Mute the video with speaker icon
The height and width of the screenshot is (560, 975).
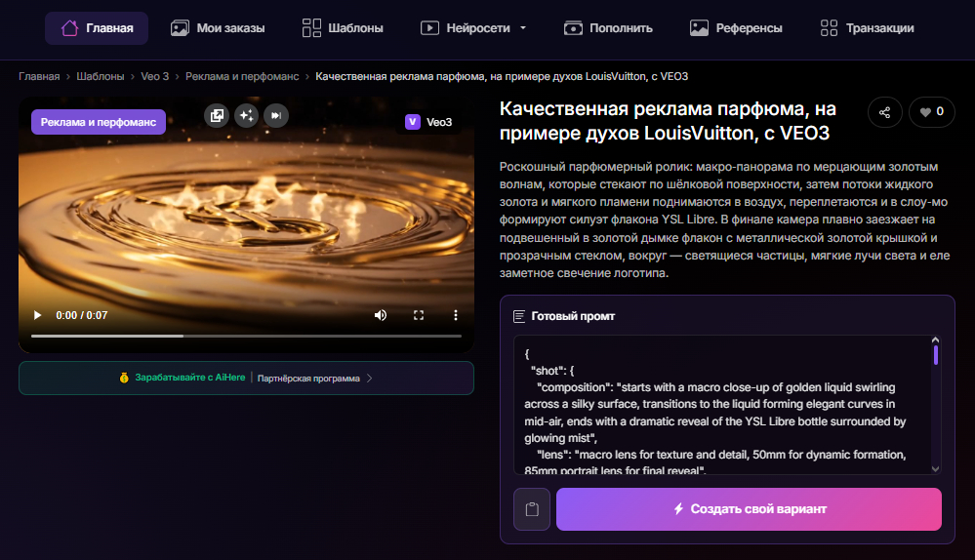pos(381,315)
